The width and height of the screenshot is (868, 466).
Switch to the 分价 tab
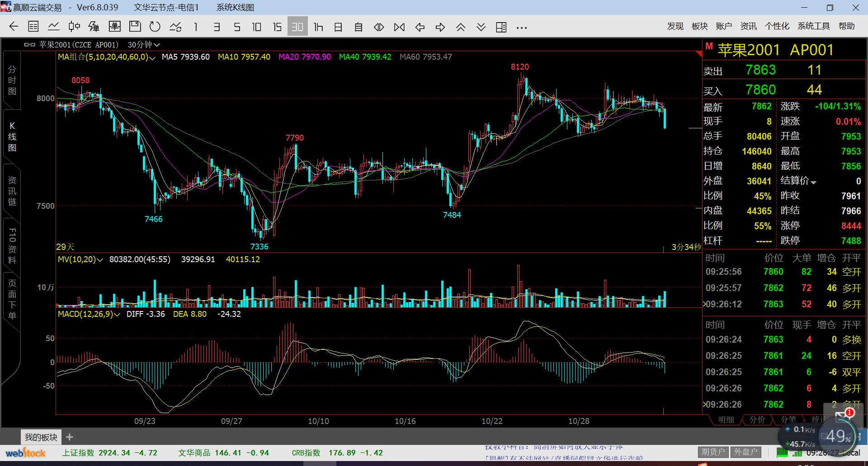tap(757, 420)
